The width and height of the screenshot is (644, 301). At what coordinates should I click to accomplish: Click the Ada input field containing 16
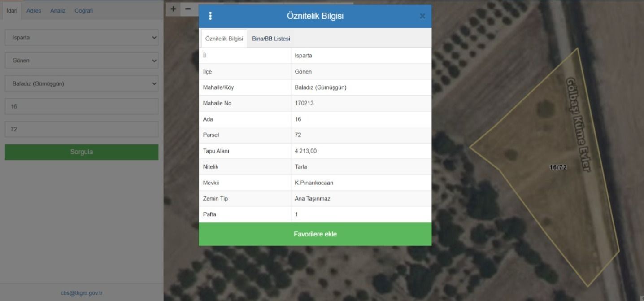click(81, 106)
